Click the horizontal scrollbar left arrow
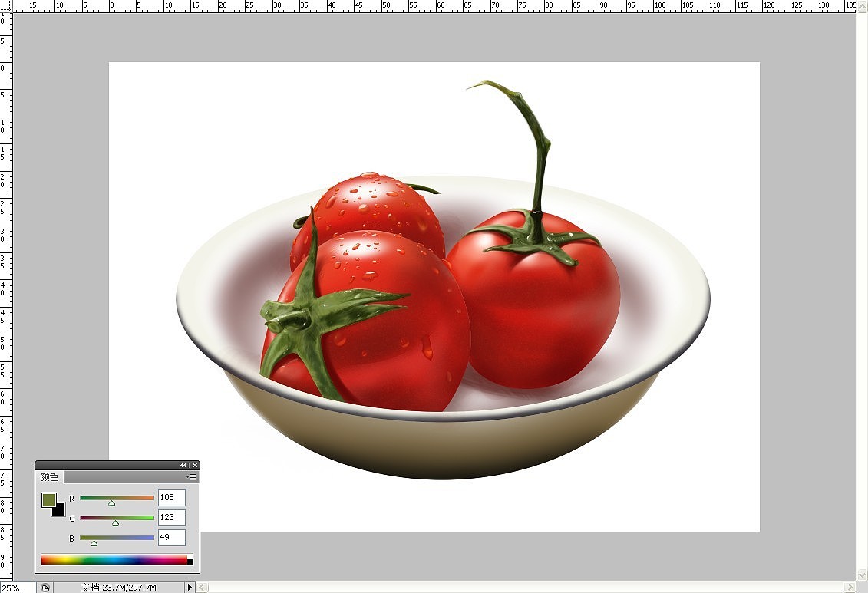Image resolution: width=868 pixels, height=593 pixels. coord(203,587)
